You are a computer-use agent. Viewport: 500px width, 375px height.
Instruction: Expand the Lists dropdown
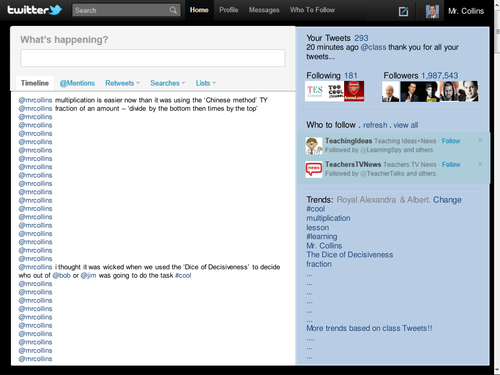click(206, 83)
